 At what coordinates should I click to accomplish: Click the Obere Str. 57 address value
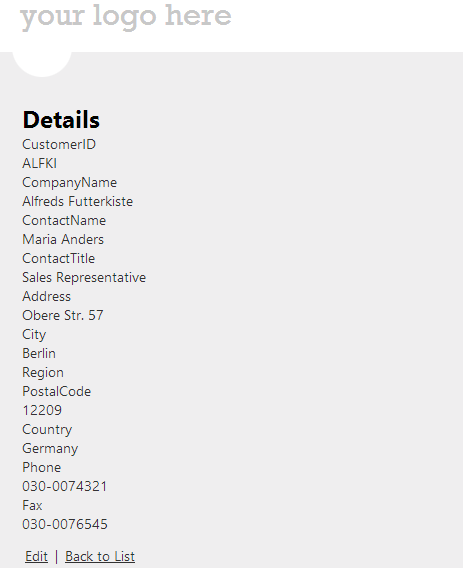63,316
